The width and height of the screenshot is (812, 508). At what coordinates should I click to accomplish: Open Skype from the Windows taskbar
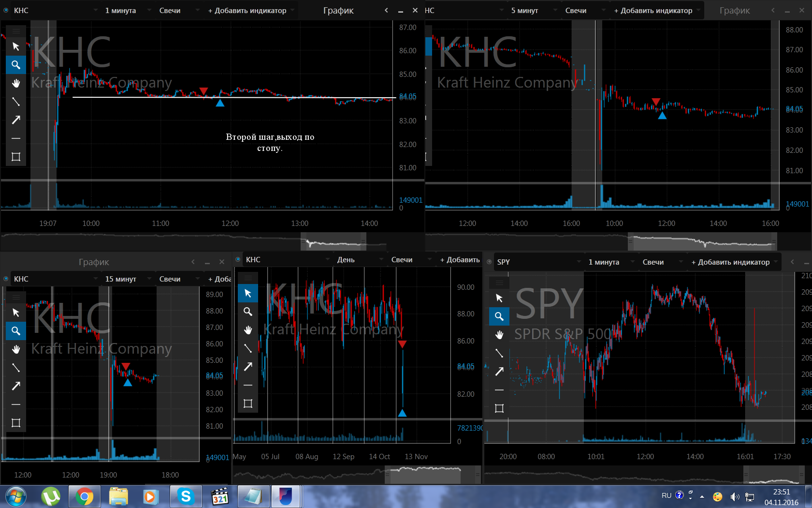(x=186, y=496)
